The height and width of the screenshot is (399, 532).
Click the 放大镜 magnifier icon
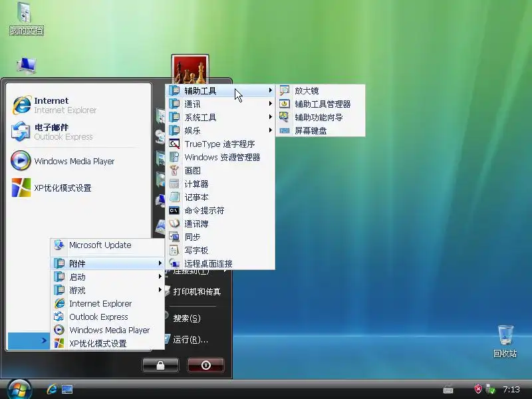285,90
